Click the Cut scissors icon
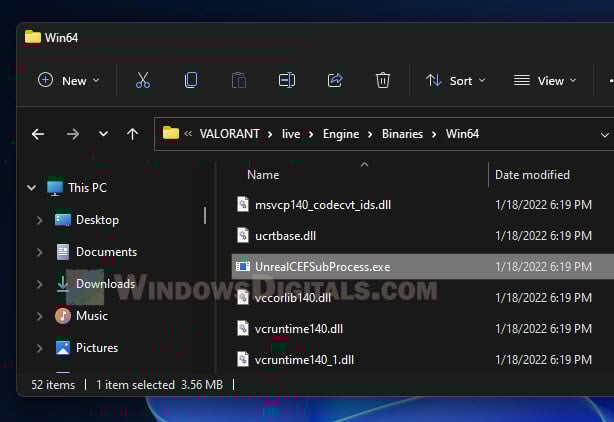The image size is (614, 422). tap(143, 80)
